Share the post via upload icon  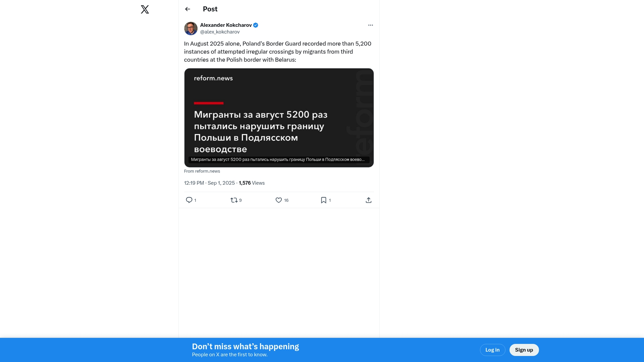(x=368, y=200)
